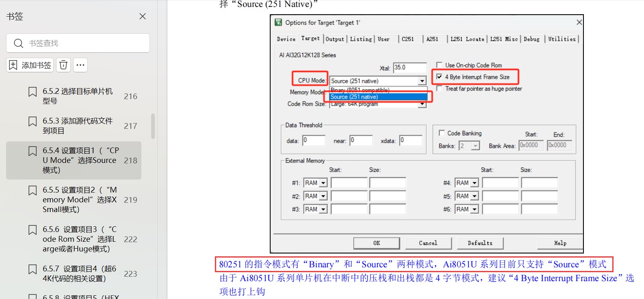Click bookmark icon beside 6.5.5 entry

(33, 191)
